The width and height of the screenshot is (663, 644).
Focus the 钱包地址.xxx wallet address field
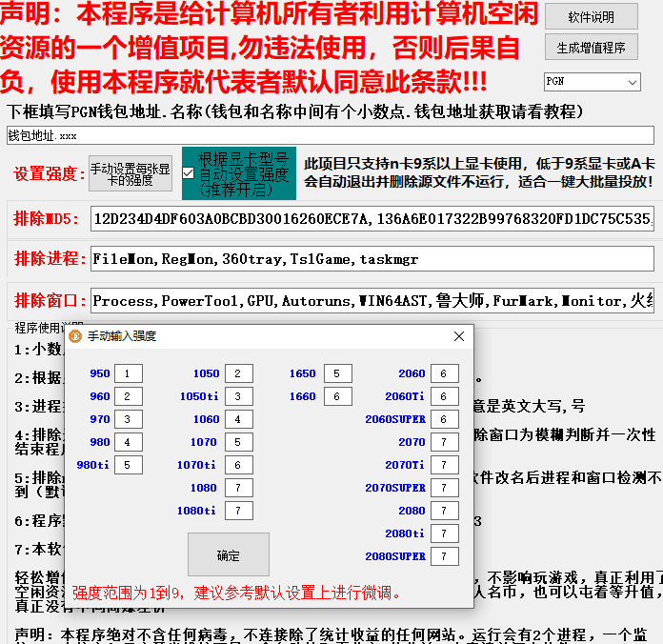pos(331,135)
